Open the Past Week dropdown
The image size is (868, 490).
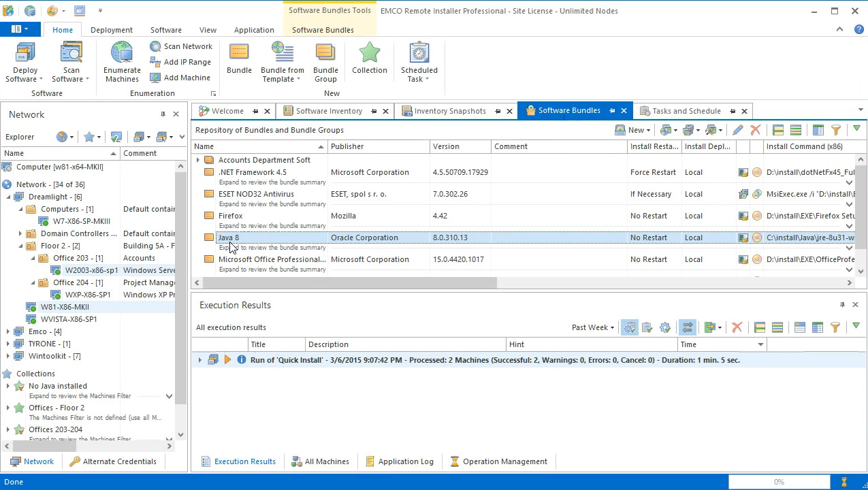coord(592,327)
